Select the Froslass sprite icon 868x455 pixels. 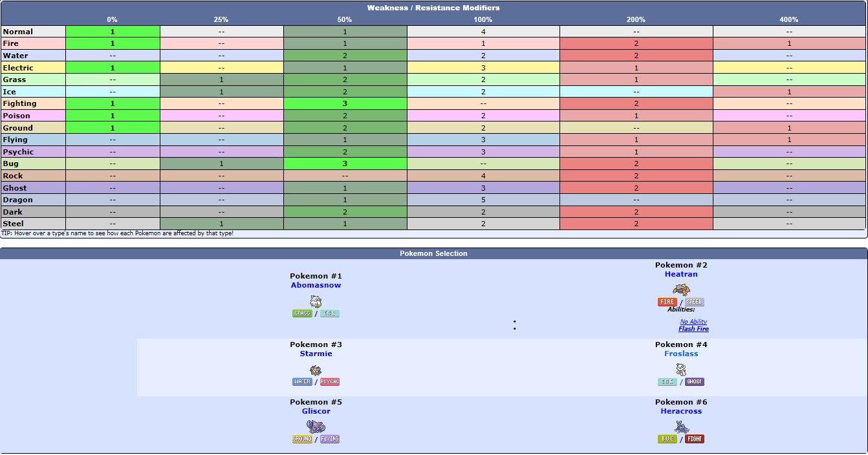coord(681,369)
